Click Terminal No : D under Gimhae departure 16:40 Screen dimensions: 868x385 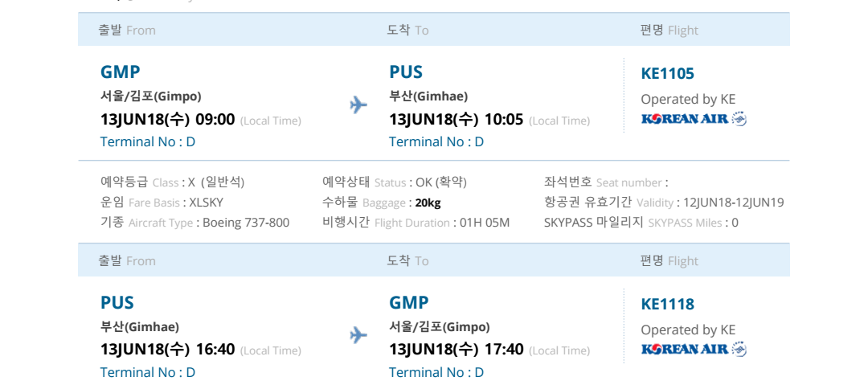148,372
